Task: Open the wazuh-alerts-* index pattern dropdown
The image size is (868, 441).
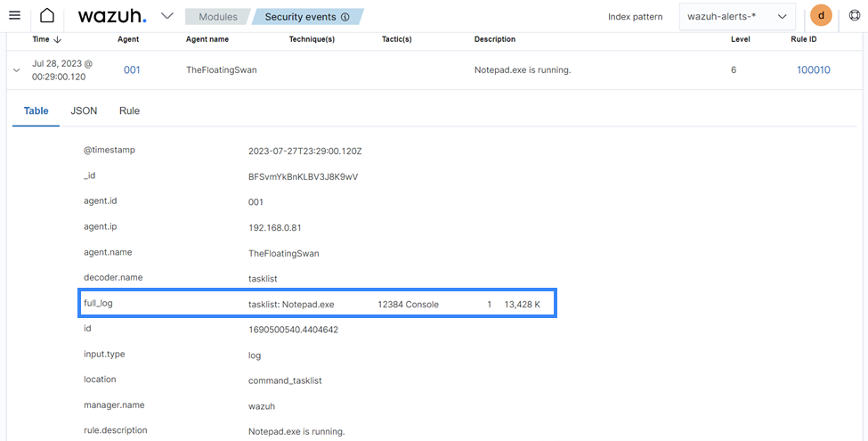Action: [737, 16]
